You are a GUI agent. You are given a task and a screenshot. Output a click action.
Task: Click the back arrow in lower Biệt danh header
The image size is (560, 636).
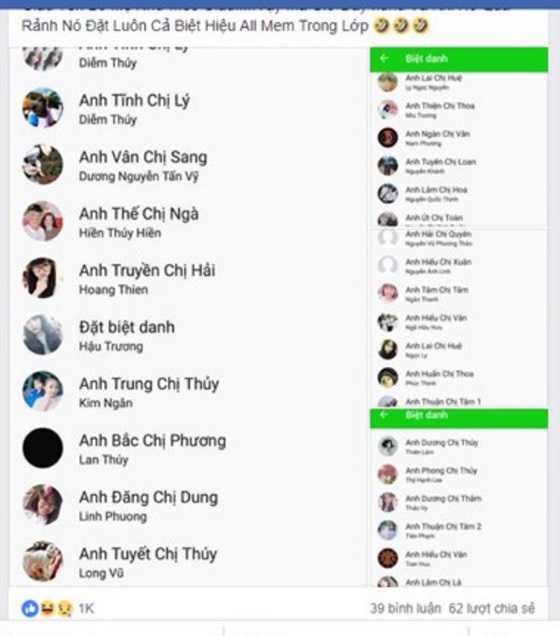383,415
